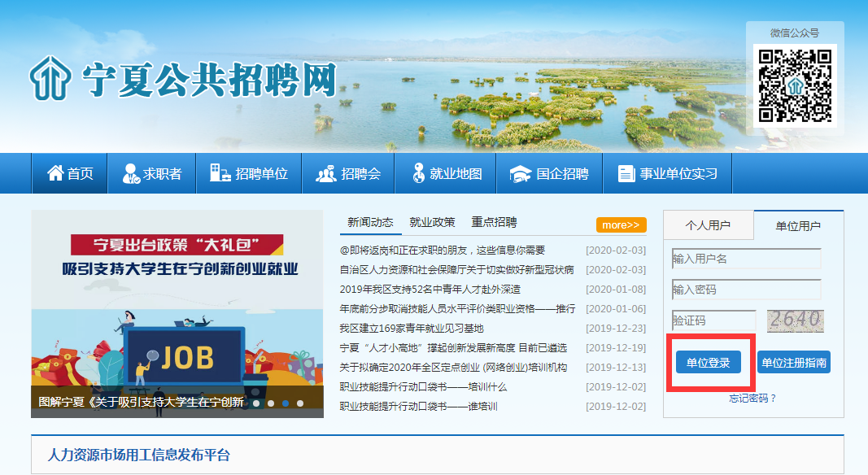Viewport: 868px width, 475px height.
Task: Click the people group icon beside 招聘会
Action: point(326,174)
